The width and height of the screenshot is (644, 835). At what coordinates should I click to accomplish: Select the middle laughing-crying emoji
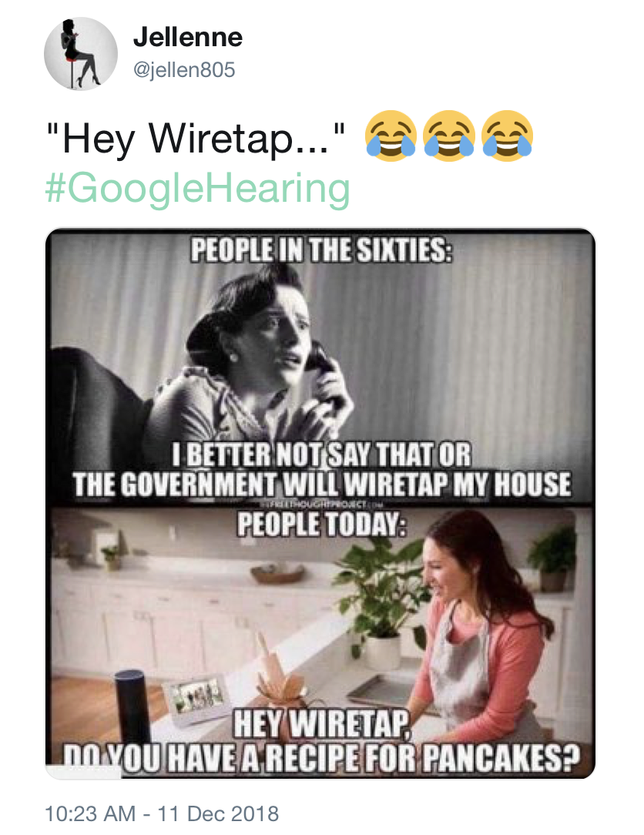click(x=449, y=136)
